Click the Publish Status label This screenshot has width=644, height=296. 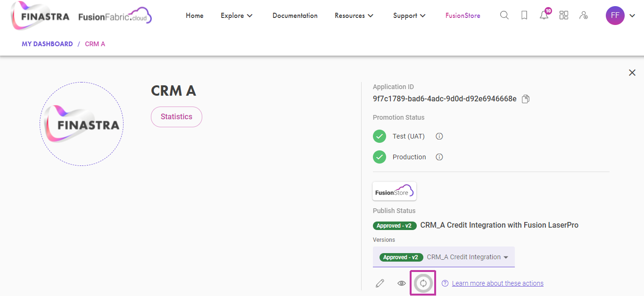click(394, 211)
